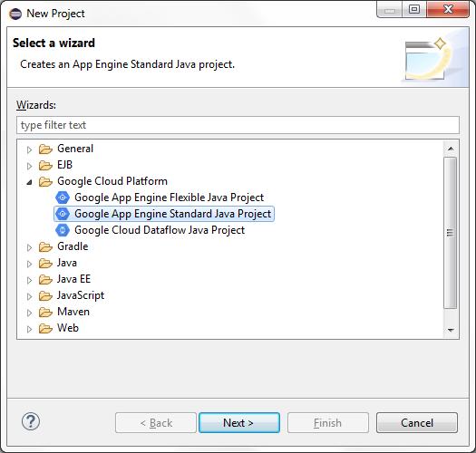The image size is (476, 453).
Task: Expand the JavaScript category
Action: point(29,296)
